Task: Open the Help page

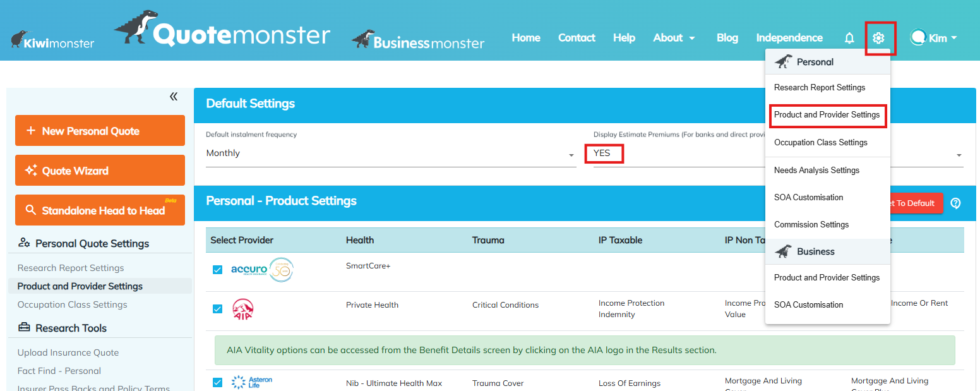Action: click(624, 38)
